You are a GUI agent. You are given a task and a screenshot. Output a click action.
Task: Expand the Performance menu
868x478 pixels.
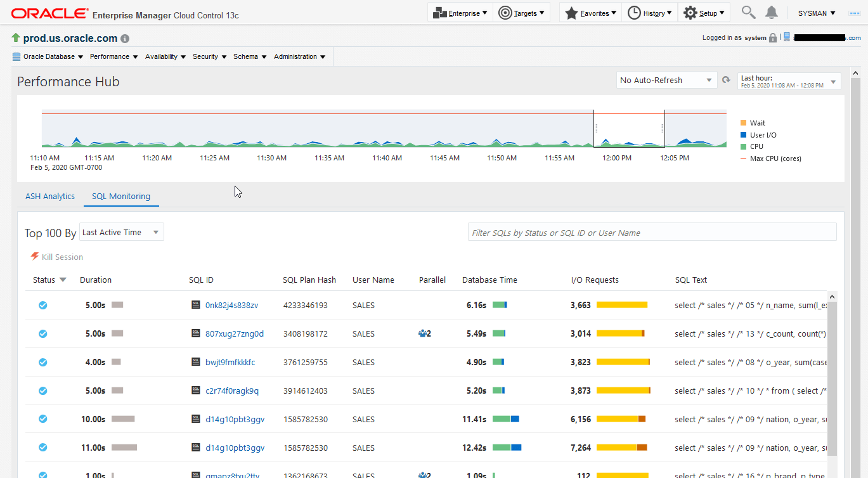pos(114,56)
